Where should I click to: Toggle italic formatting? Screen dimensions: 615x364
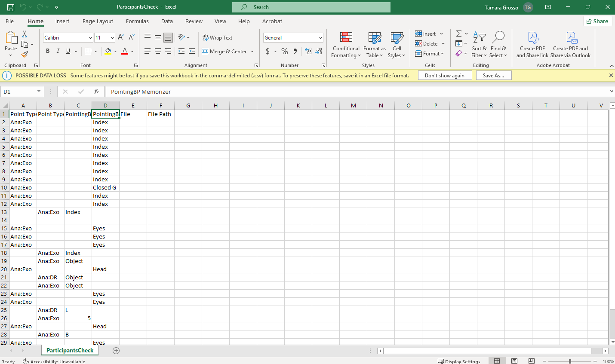pyautogui.click(x=58, y=51)
